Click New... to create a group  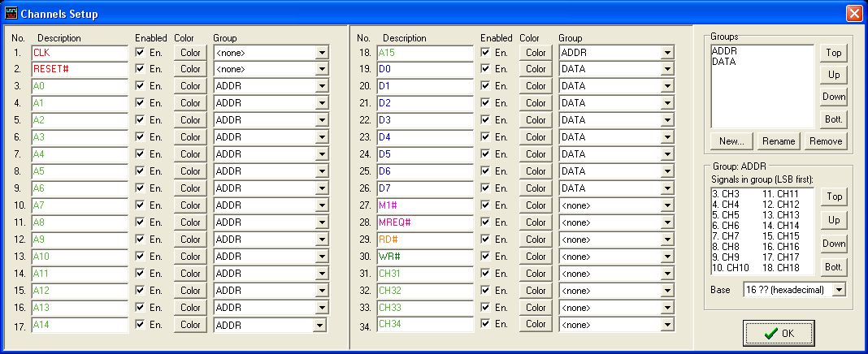click(x=731, y=140)
